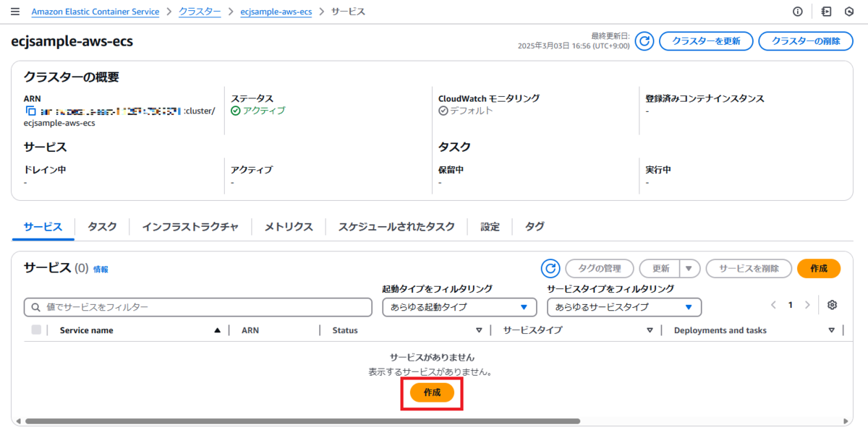Click サービスを削除 button
Image resolution: width=868 pixels, height=430 pixels.
click(749, 269)
